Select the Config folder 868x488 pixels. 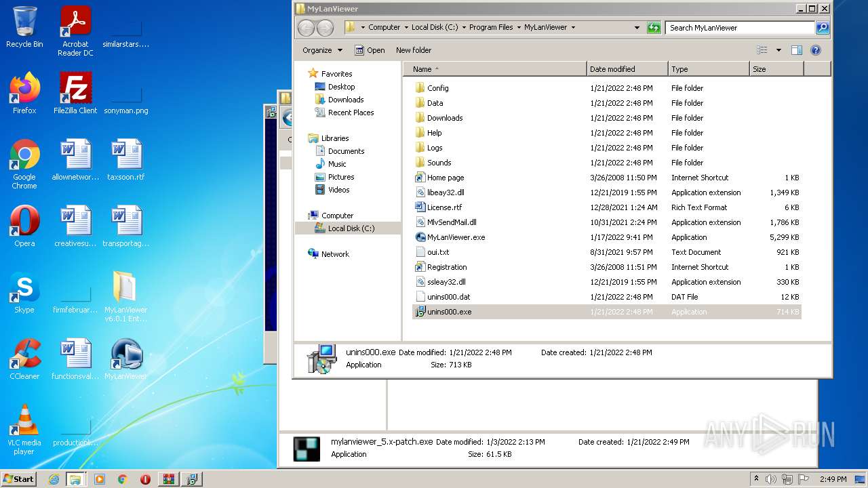[x=431, y=88]
